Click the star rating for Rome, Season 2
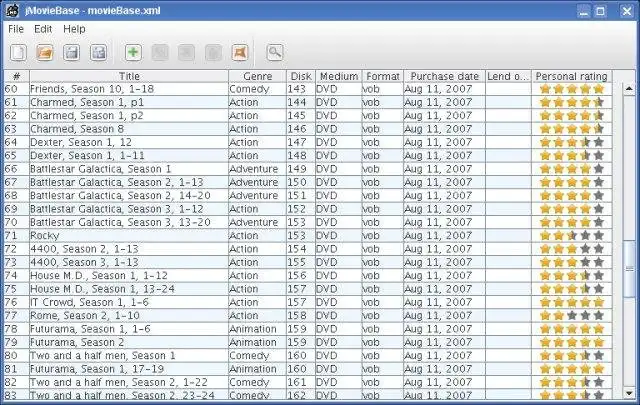640x405 pixels. (571, 316)
